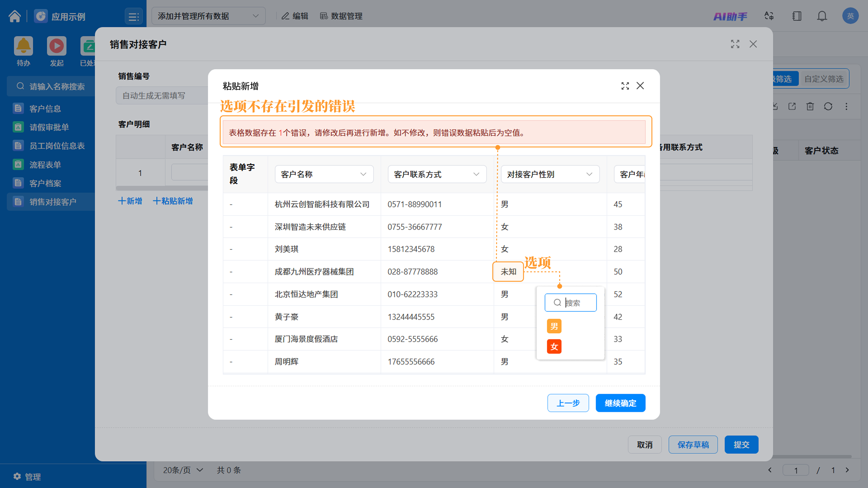Open the 添加并管理所有数据 view dropdown
This screenshot has height=488, width=868.
(208, 16)
